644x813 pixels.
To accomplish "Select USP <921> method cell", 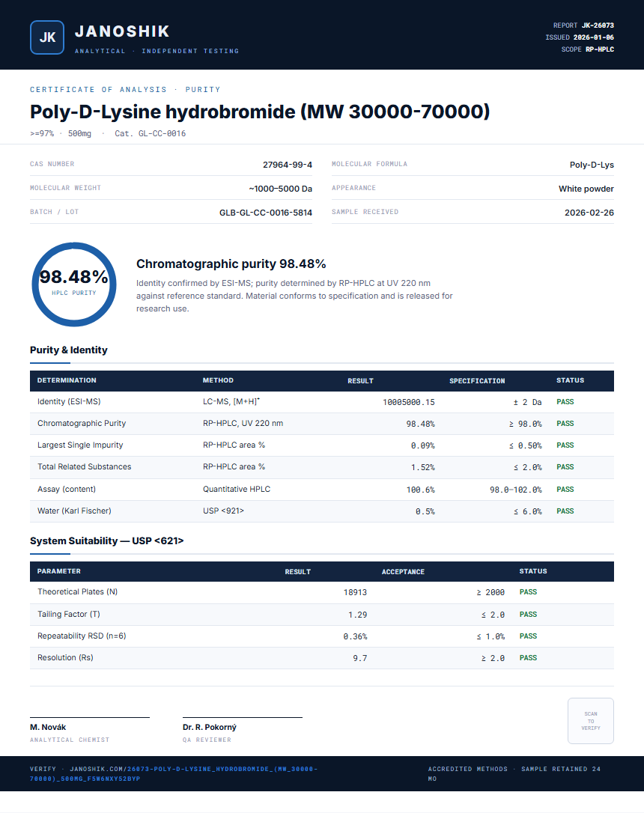I will pos(223,511).
